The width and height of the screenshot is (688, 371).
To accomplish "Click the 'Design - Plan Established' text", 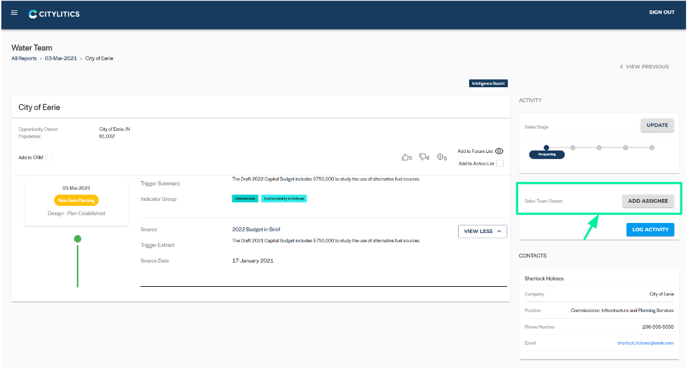I will (x=76, y=214).
